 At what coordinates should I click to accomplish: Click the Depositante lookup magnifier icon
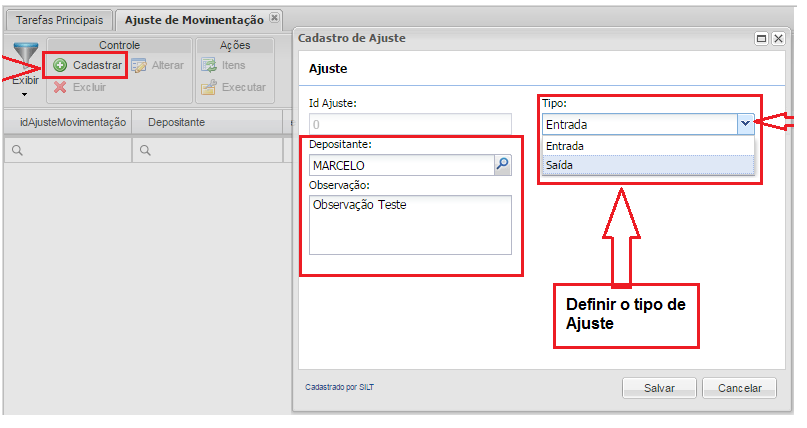click(503, 165)
